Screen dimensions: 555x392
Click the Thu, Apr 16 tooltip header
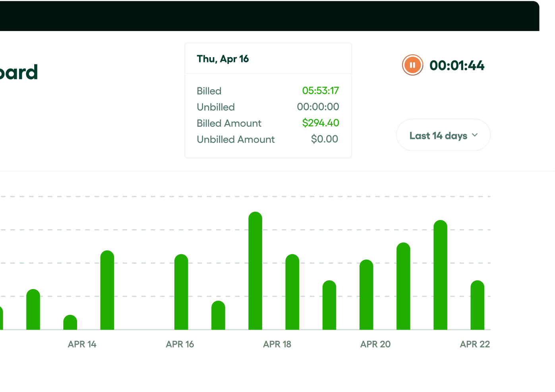(223, 59)
